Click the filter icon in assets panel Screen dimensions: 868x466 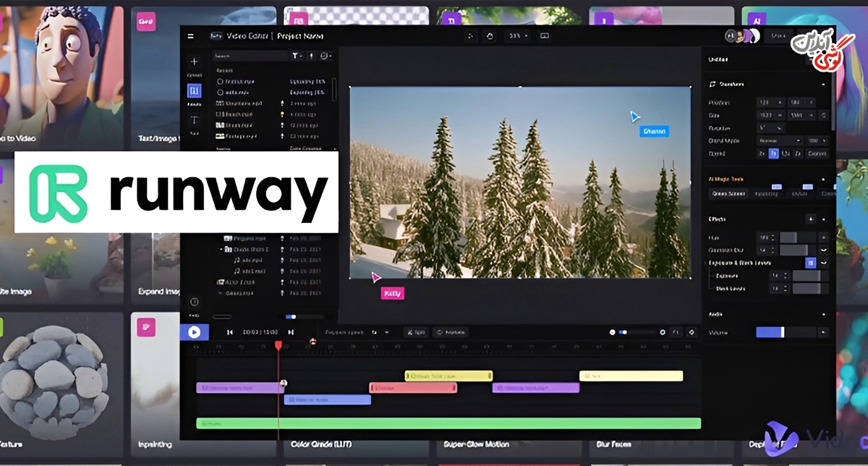[x=296, y=56]
